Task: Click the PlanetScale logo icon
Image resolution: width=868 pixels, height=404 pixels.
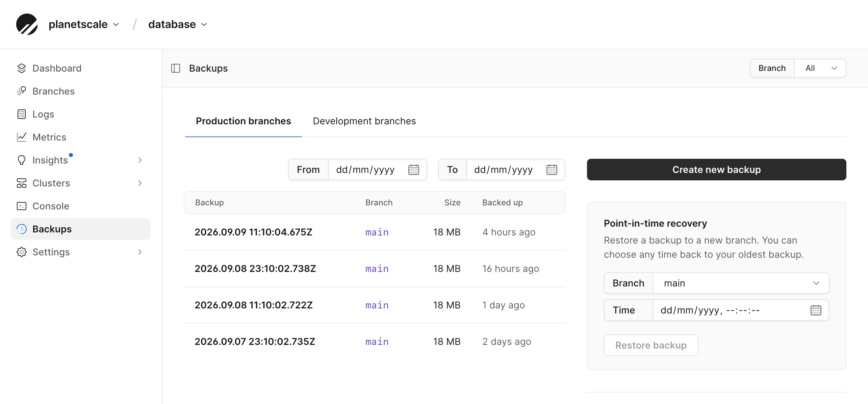Action: (27, 24)
